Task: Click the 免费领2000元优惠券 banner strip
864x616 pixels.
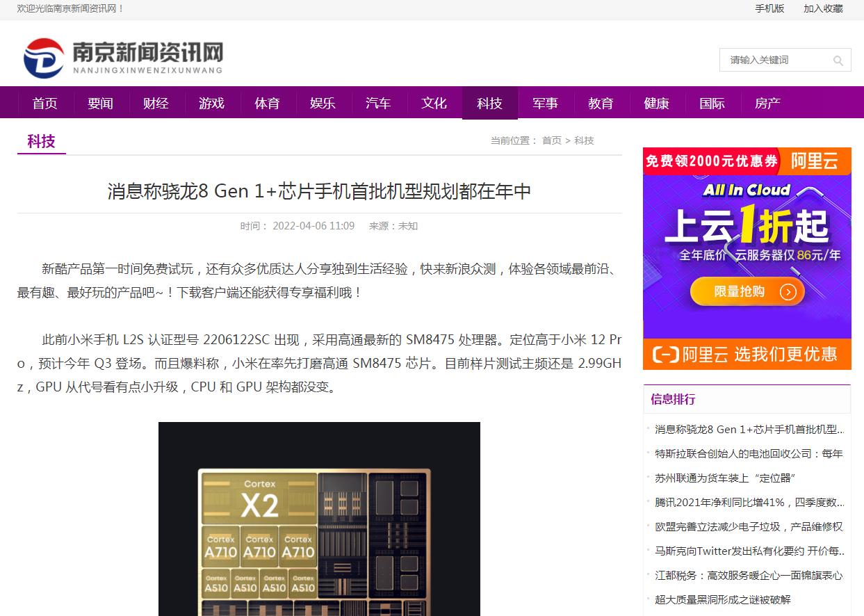Action: point(711,161)
